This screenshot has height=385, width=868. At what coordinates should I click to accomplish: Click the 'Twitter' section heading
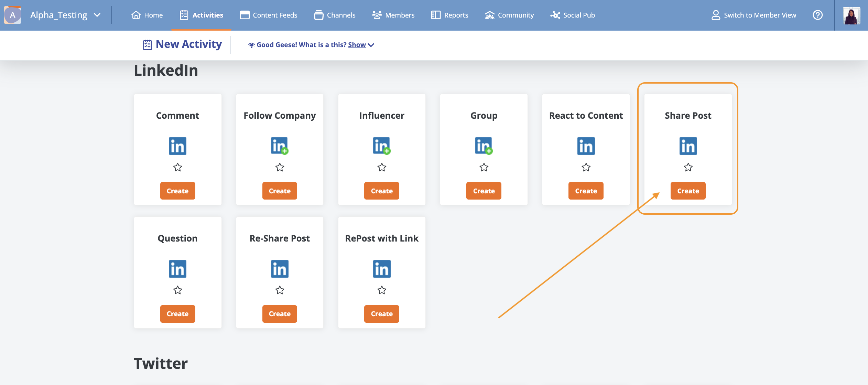click(x=161, y=364)
